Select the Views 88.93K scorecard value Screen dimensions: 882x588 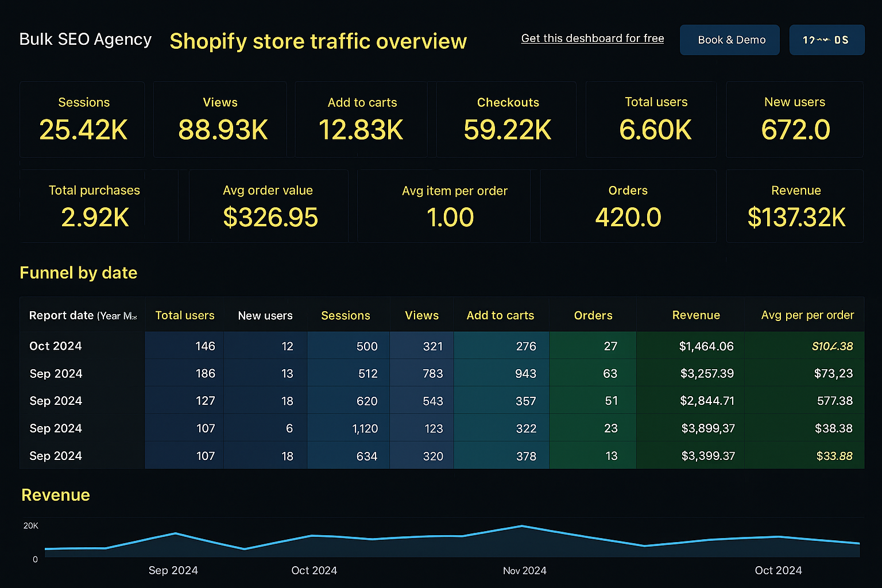click(223, 130)
